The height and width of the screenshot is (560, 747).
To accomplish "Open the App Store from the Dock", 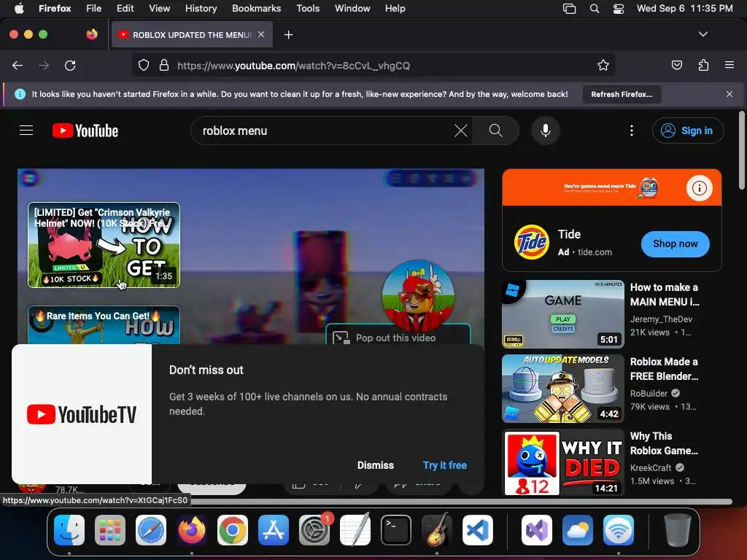I will pos(274,529).
